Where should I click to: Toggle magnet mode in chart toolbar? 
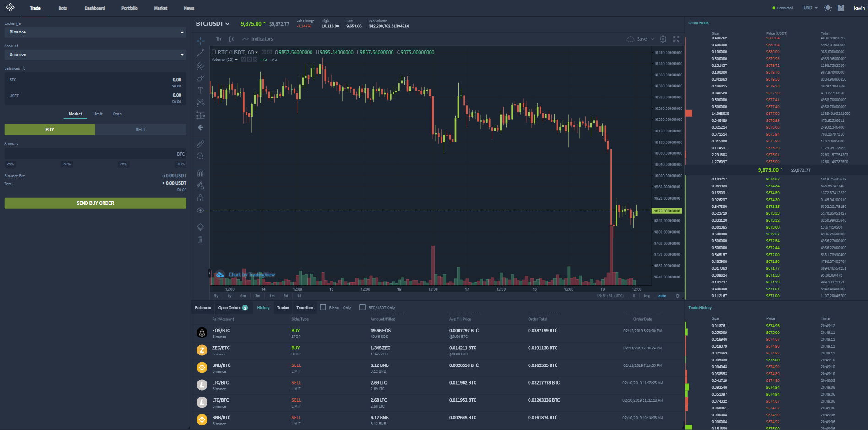(200, 173)
